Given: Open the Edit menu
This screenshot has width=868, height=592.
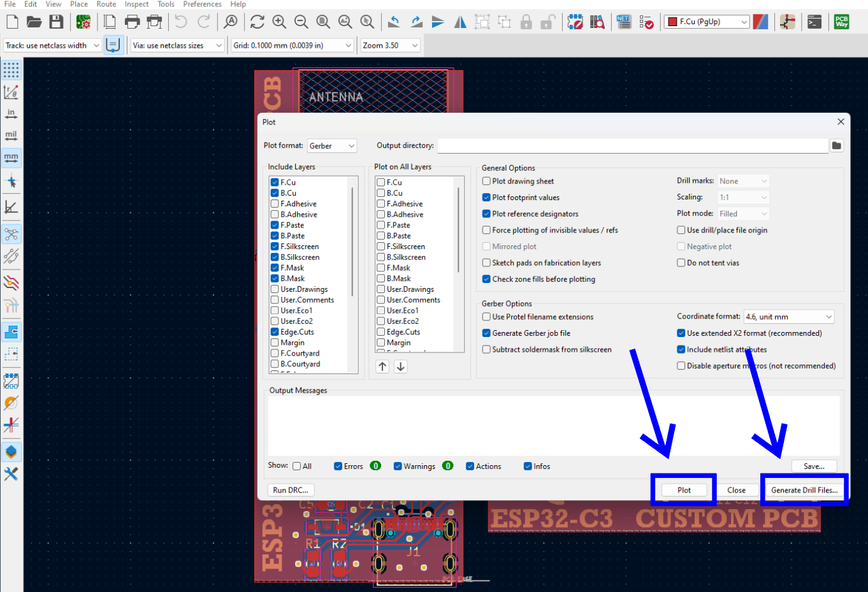Looking at the screenshot, I should tap(31, 4).
